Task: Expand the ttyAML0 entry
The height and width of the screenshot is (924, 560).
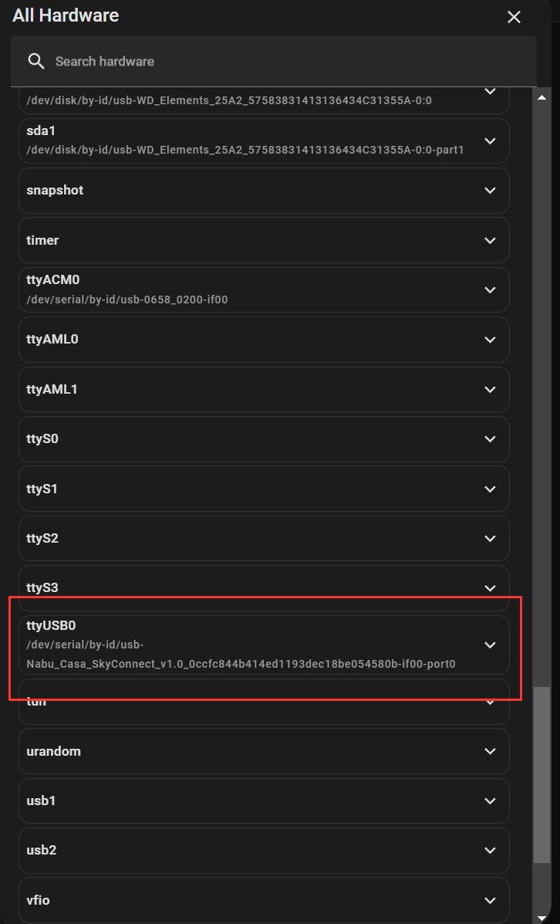Action: click(490, 339)
